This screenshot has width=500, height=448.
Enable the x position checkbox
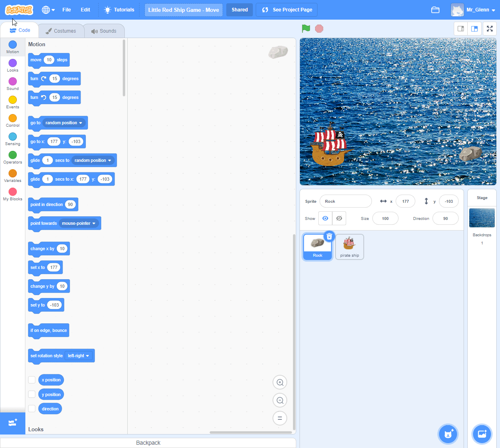coord(32,380)
